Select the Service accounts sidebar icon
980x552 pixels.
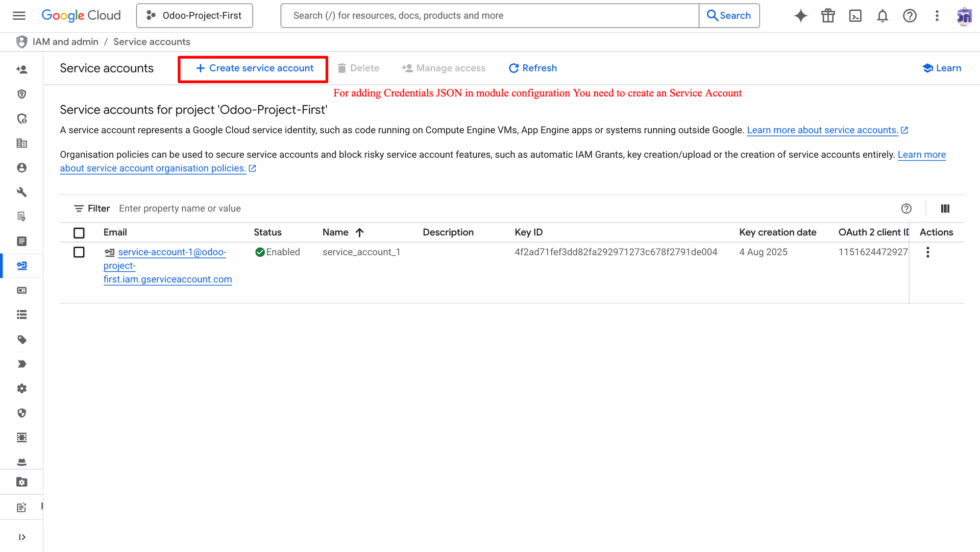point(21,266)
